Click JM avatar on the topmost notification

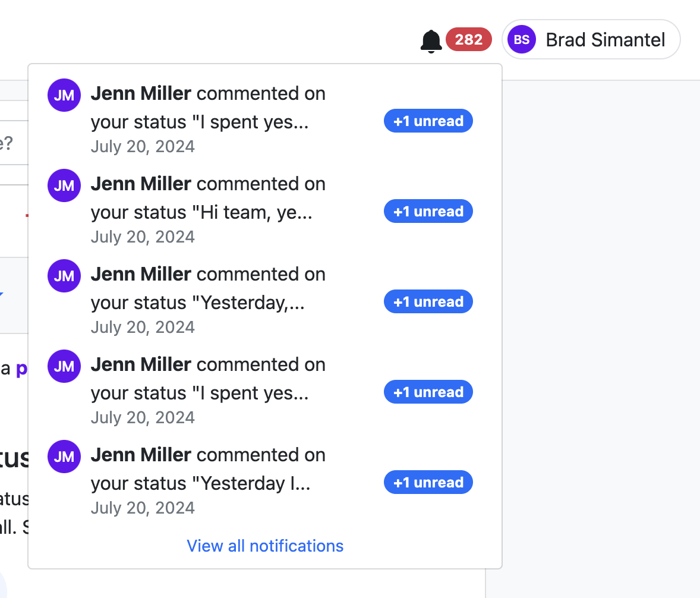(x=64, y=95)
